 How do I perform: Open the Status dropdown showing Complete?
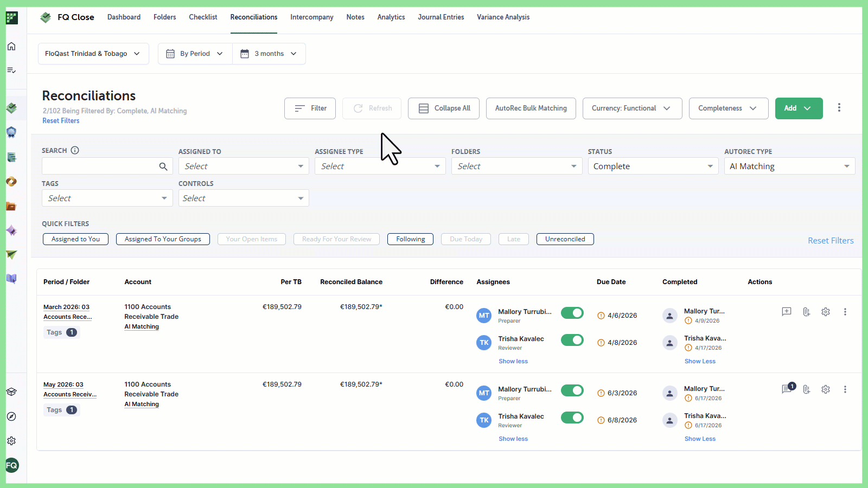click(653, 166)
